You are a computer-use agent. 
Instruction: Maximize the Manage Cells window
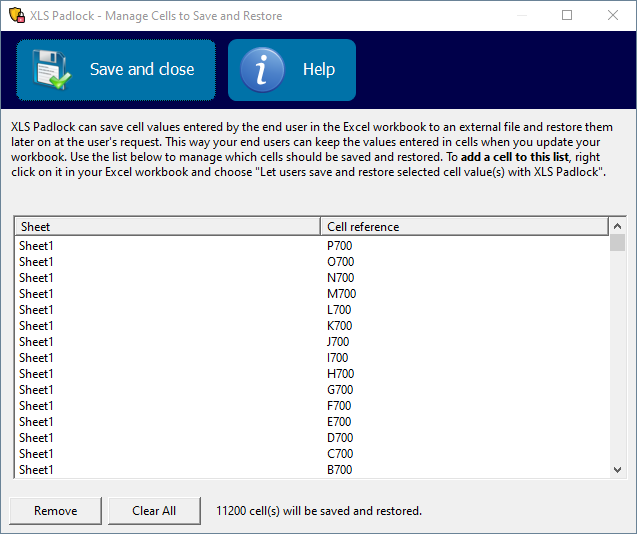pos(567,16)
